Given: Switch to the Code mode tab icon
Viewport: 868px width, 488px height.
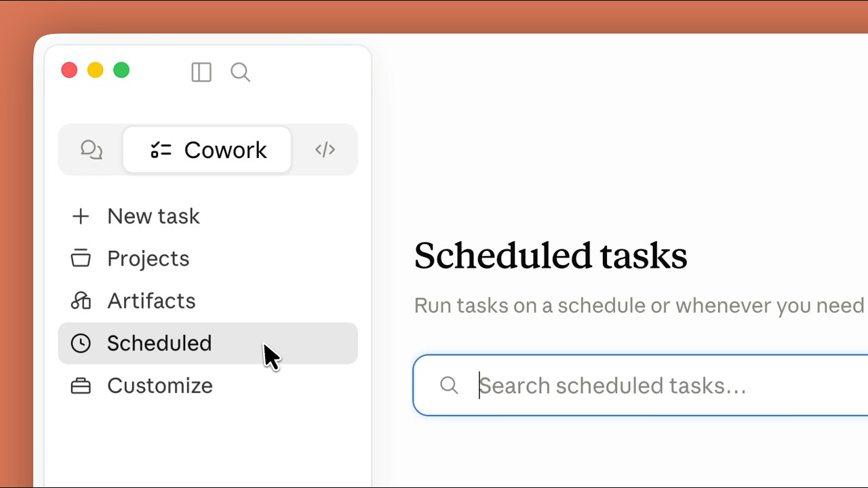Looking at the screenshot, I should [x=325, y=150].
